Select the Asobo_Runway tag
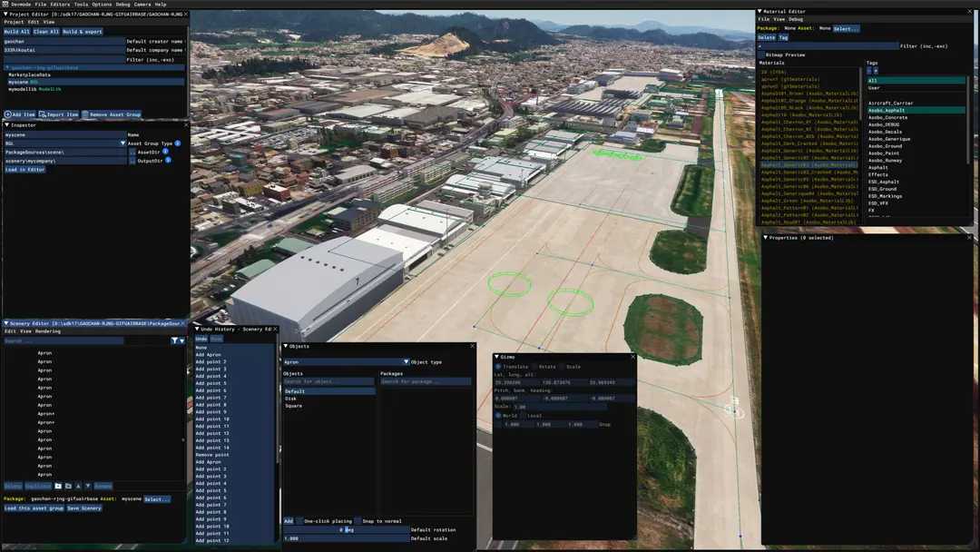The width and height of the screenshot is (980, 552). [885, 161]
